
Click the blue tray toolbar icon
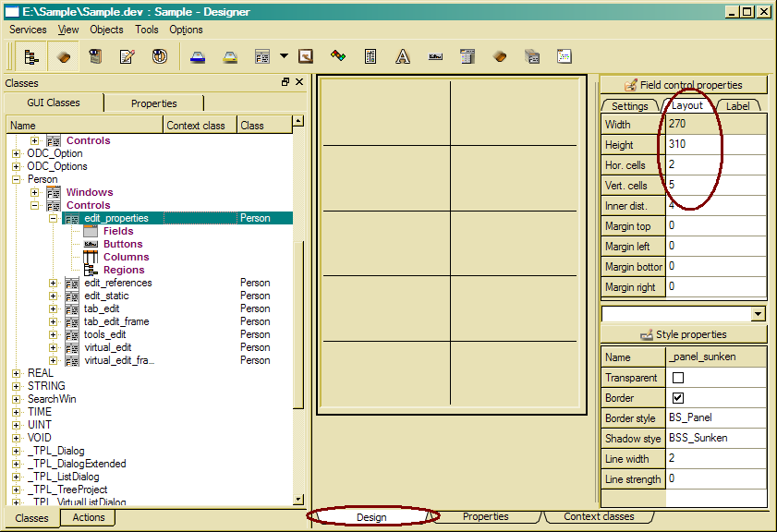click(198, 57)
